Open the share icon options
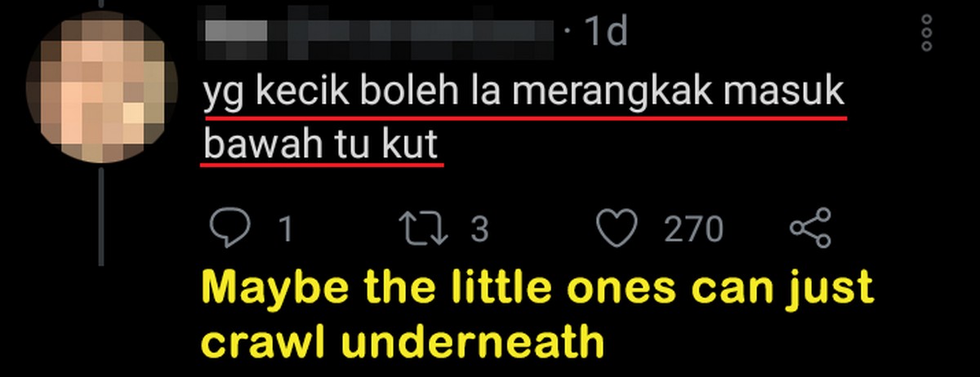 [810, 228]
